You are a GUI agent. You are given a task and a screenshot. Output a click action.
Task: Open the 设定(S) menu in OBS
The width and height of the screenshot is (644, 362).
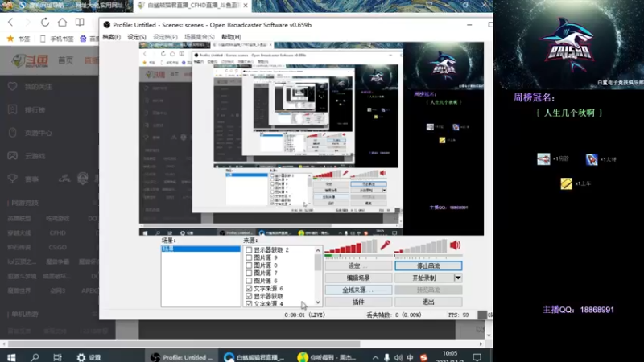click(x=137, y=37)
